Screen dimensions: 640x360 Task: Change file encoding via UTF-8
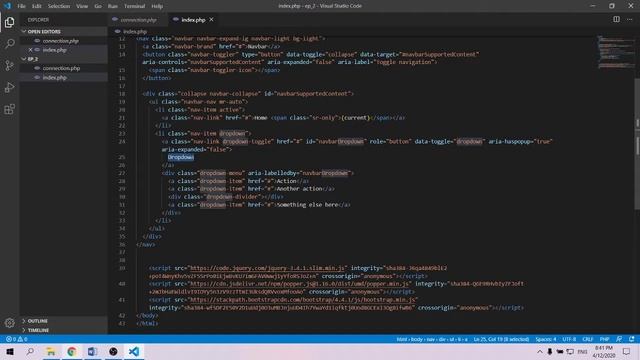point(569,339)
